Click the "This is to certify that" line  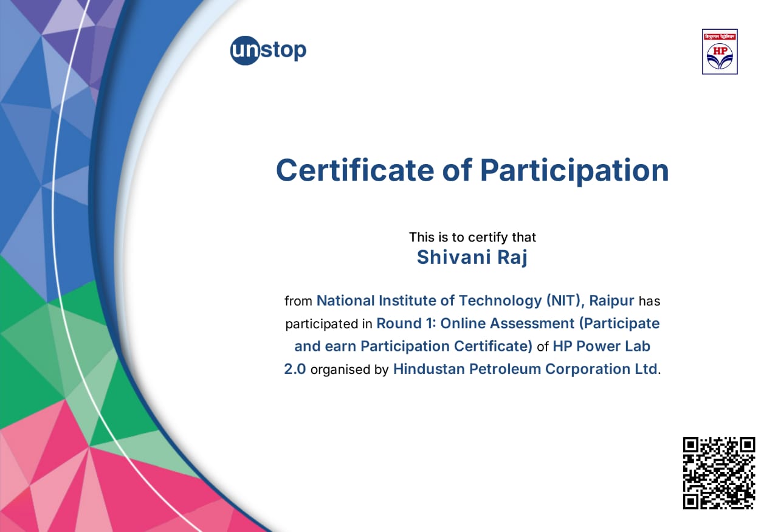472,237
